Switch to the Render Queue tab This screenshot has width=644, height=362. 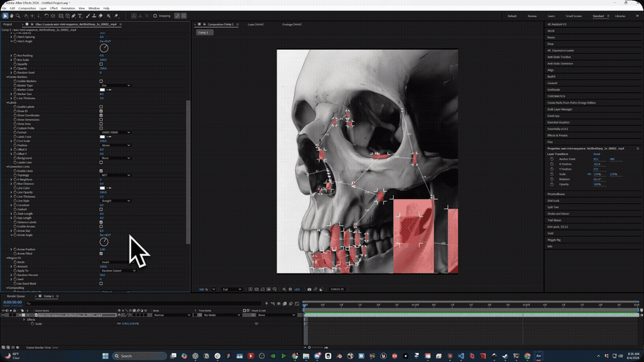(x=16, y=296)
